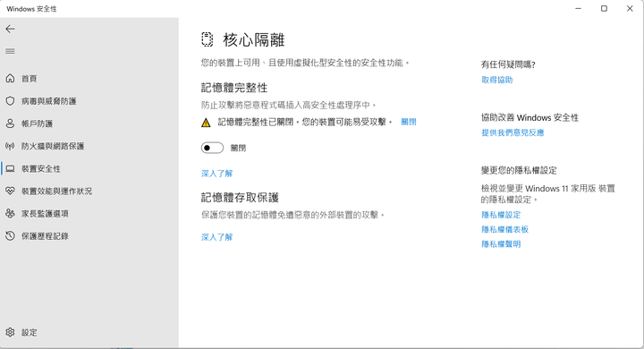Screen dimensions: 644x349
Task: Click the shield icon for 病毒與威脅防護
Action: tap(10, 101)
